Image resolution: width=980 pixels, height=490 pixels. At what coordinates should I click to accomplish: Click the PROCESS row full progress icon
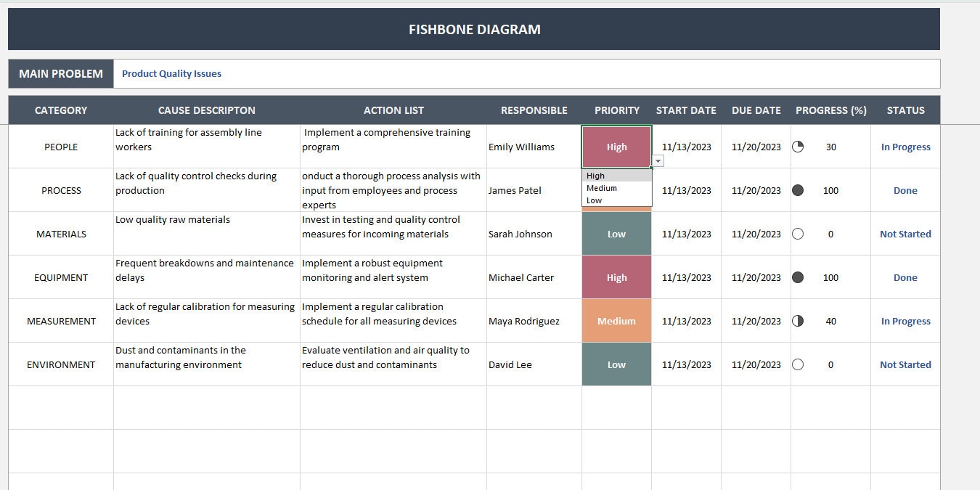tap(798, 190)
